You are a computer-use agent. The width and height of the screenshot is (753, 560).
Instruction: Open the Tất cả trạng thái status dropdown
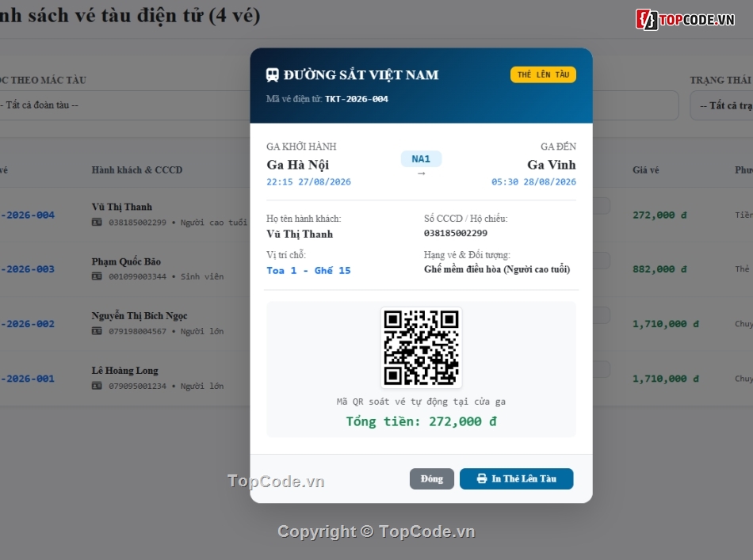pos(721,105)
